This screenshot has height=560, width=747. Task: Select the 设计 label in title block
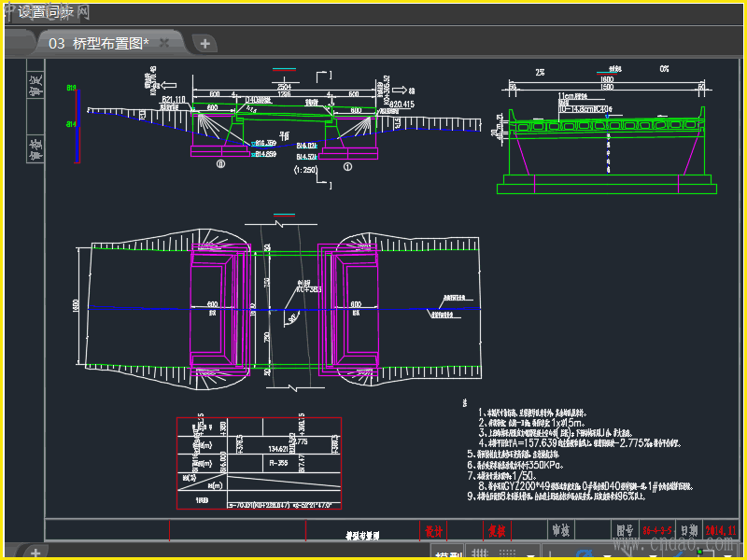pyautogui.click(x=433, y=531)
